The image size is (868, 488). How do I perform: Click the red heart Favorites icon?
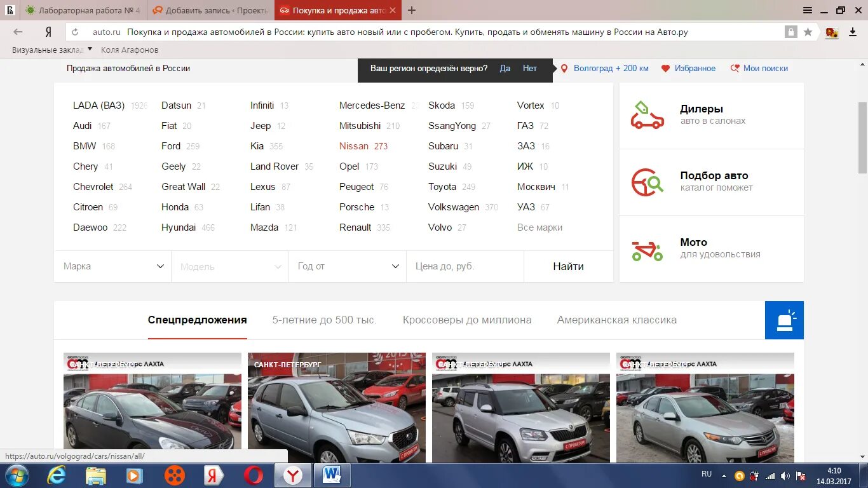click(665, 69)
